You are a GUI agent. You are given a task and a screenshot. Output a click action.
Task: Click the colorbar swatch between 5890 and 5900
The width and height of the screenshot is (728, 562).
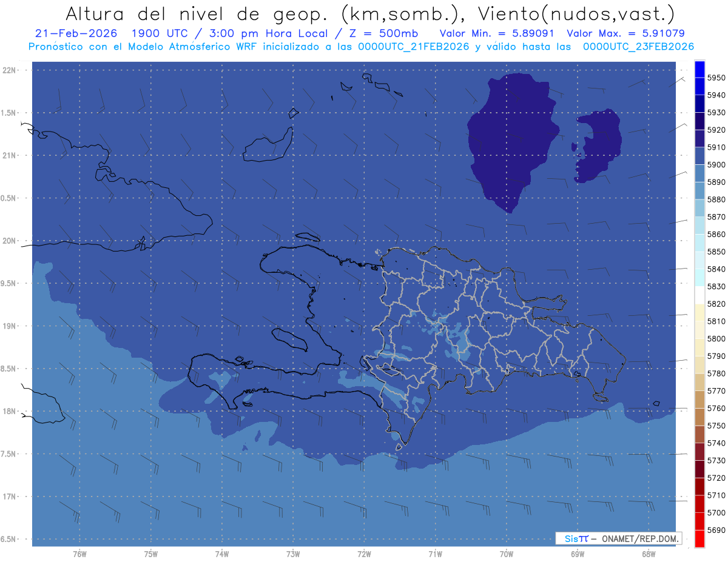point(699,173)
